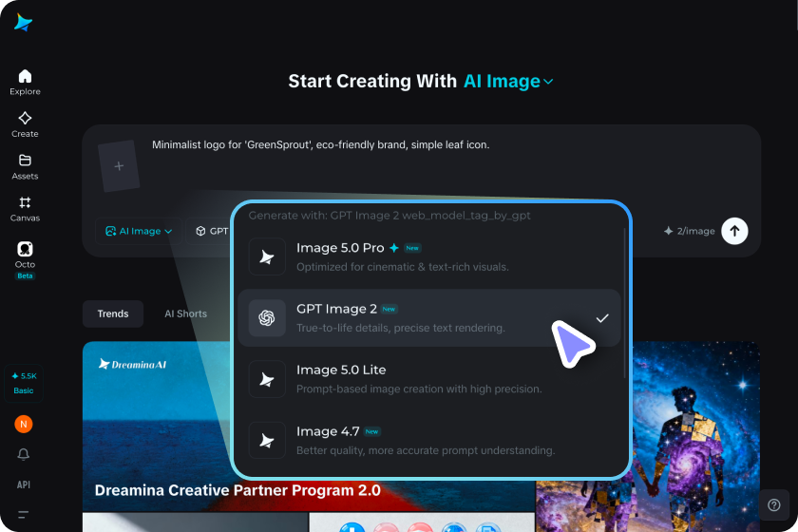Add a reference image with the plus tile
Viewport: 798px width, 532px height.
119,166
